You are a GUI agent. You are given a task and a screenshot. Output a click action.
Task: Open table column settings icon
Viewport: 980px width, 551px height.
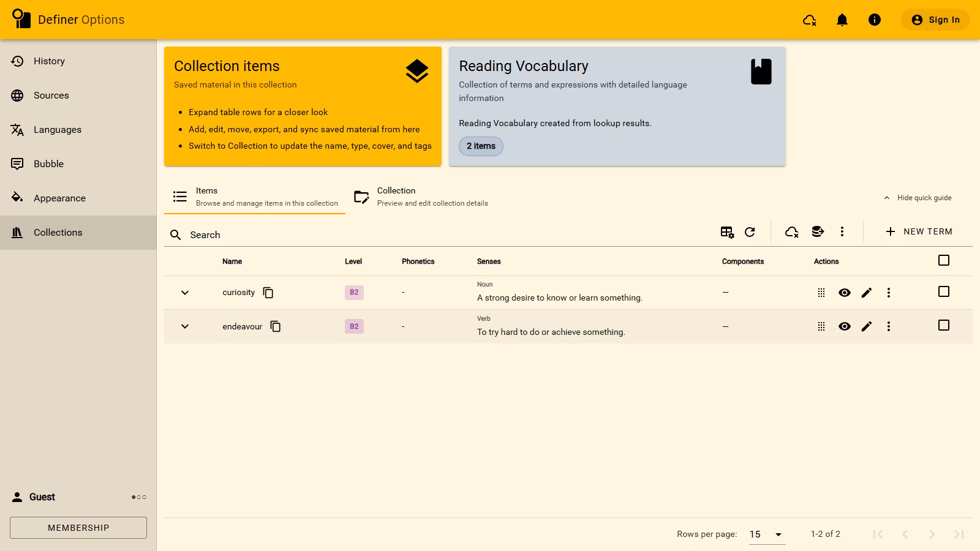[x=727, y=232]
